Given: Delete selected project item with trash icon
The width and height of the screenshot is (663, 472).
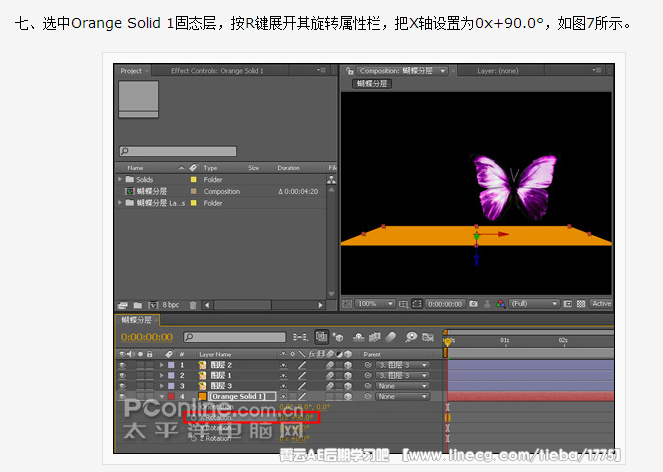Looking at the screenshot, I should point(193,305).
